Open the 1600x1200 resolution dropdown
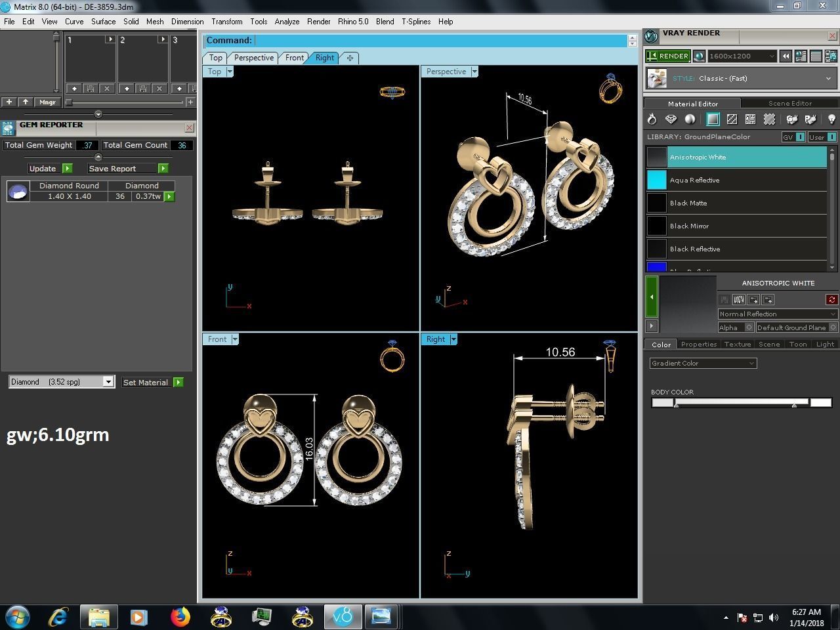Screen dimensions: 840x630 tap(742, 56)
